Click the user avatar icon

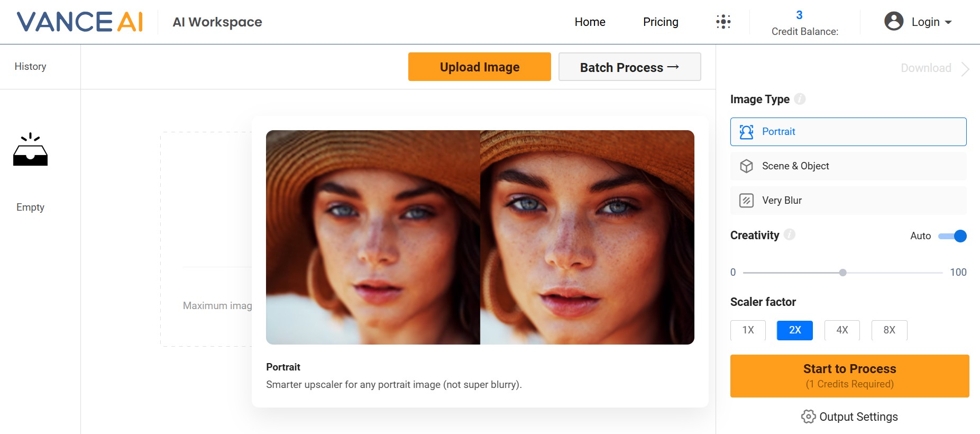894,22
